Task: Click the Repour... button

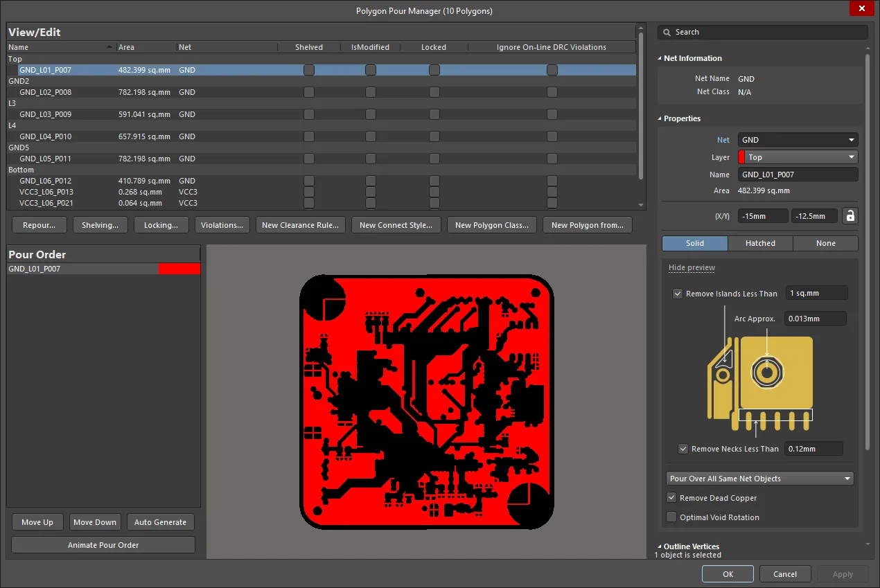Action: [x=39, y=225]
